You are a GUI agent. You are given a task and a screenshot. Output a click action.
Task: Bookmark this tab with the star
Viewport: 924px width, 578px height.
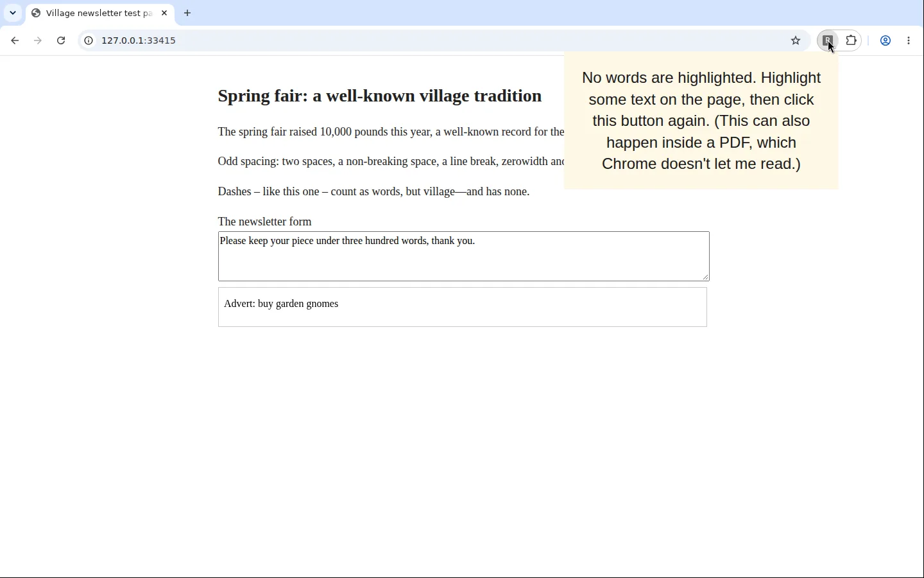(796, 40)
